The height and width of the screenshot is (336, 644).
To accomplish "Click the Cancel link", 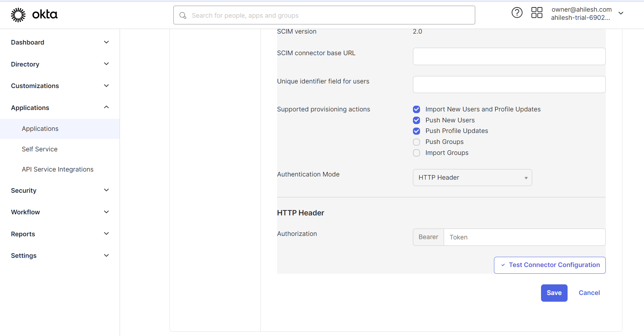I will (x=589, y=293).
